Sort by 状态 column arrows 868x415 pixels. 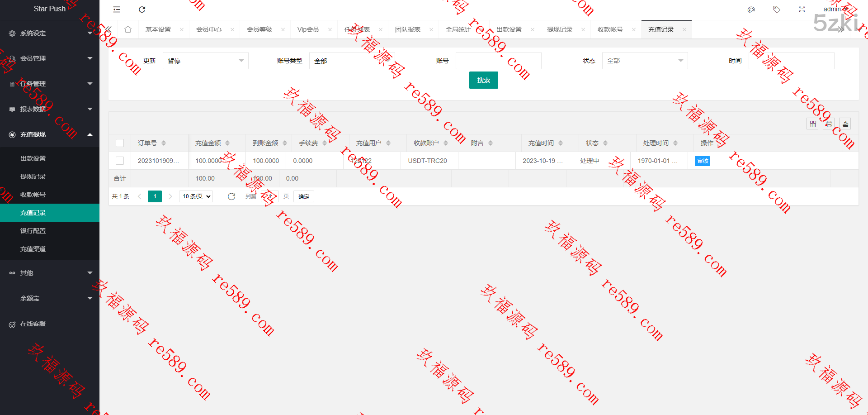tap(605, 143)
